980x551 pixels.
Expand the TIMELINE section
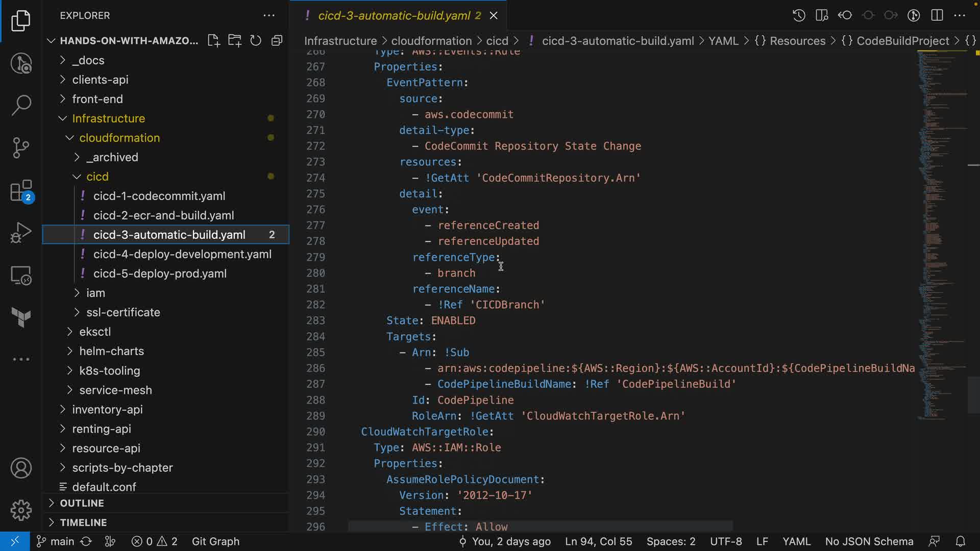83,522
